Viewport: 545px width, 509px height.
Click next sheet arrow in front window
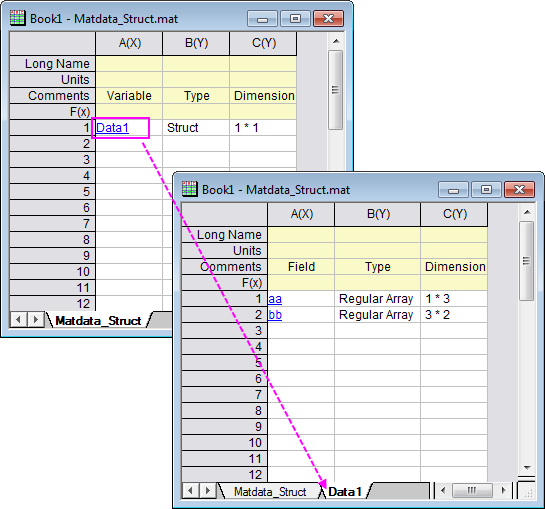pos(208,491)
